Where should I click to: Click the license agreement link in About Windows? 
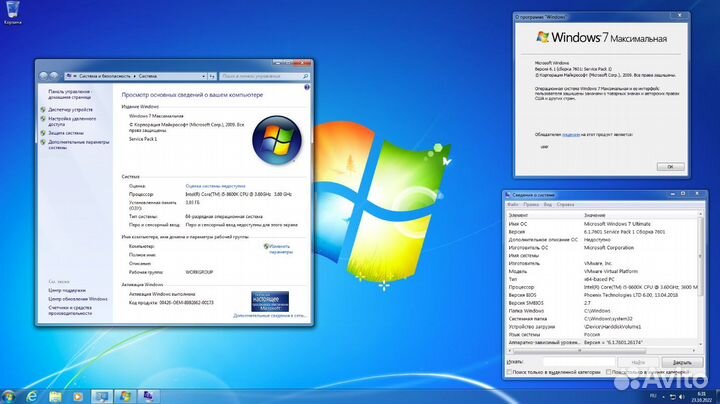(571, 135)
